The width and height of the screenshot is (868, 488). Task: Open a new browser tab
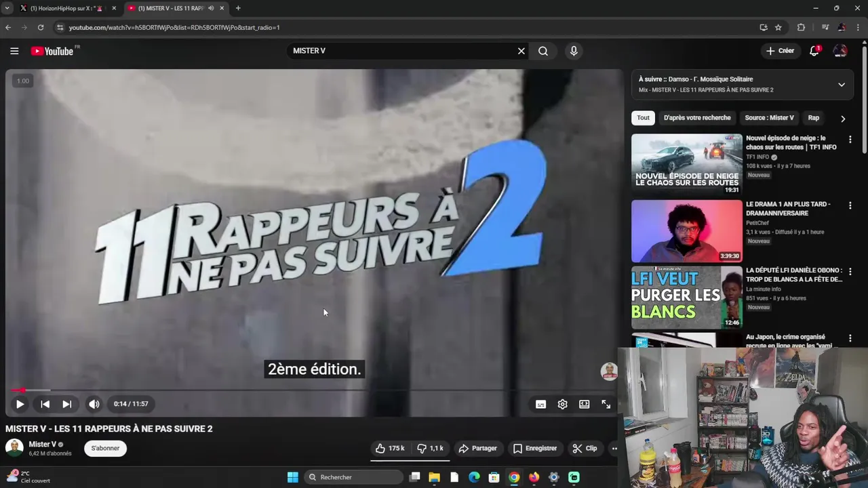point(238,8)
